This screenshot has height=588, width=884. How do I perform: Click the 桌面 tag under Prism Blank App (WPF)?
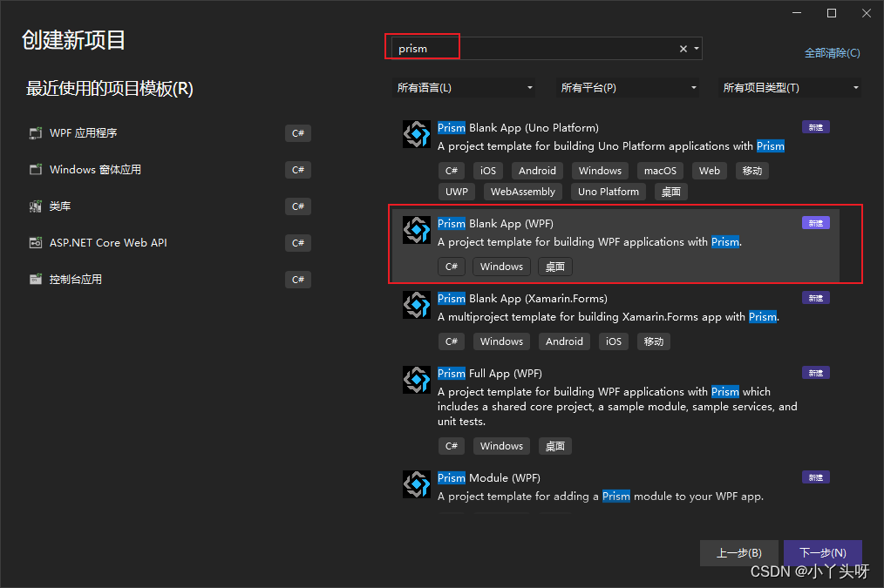pyautogui.click(x=555, y=267)
